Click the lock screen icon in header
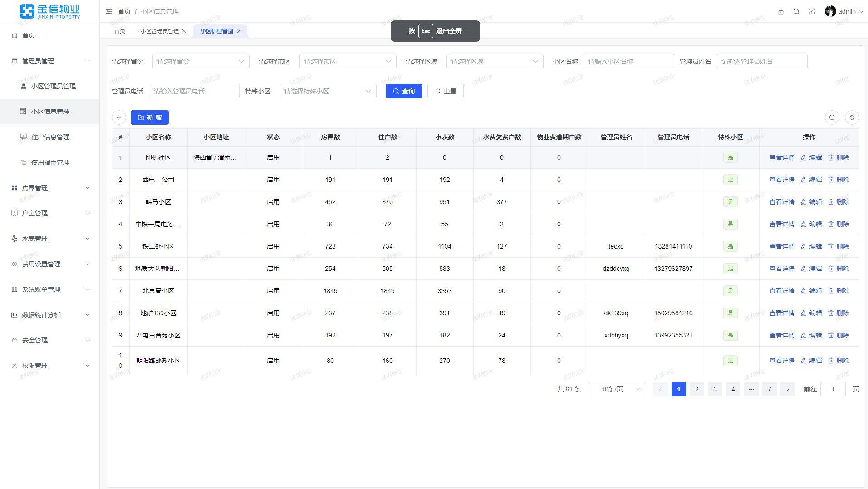868x489 pixels. point(781,11)
